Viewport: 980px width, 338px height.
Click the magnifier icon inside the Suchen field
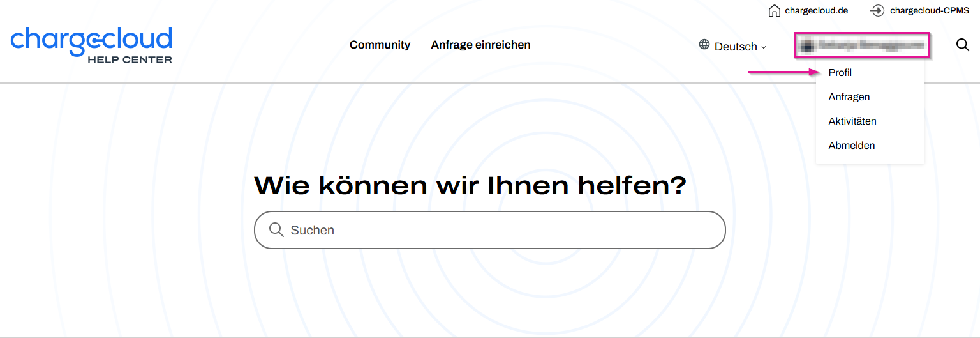276,230
